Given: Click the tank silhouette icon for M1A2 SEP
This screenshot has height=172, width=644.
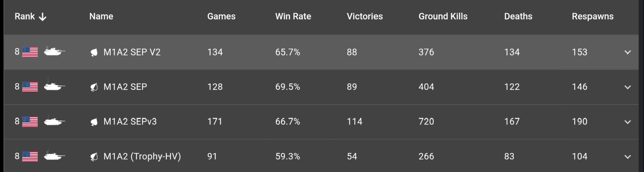Looking at the screenshot, I should (x=54, y=86).
